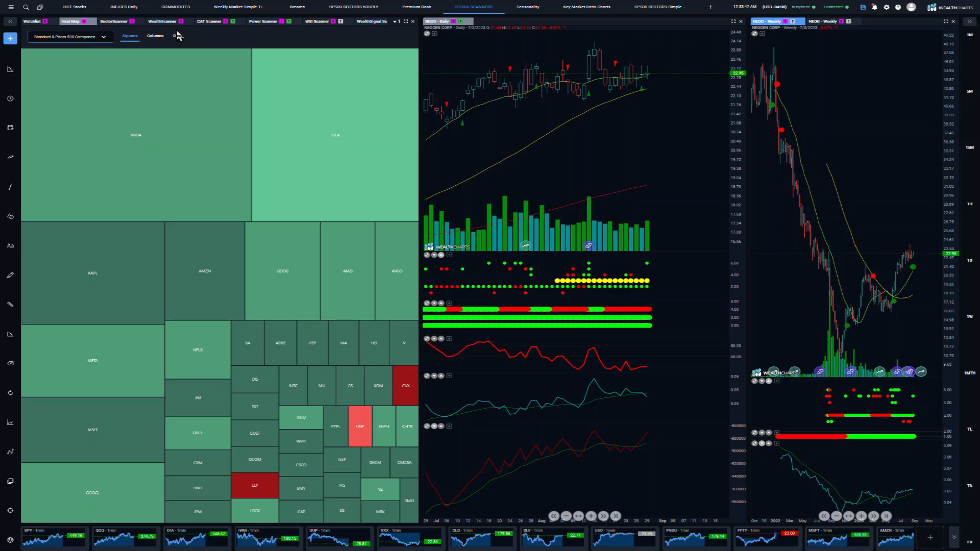Move the daily red oscillator pane up
Viewport: 980px width, 551px height.
[x=441, y=338]
